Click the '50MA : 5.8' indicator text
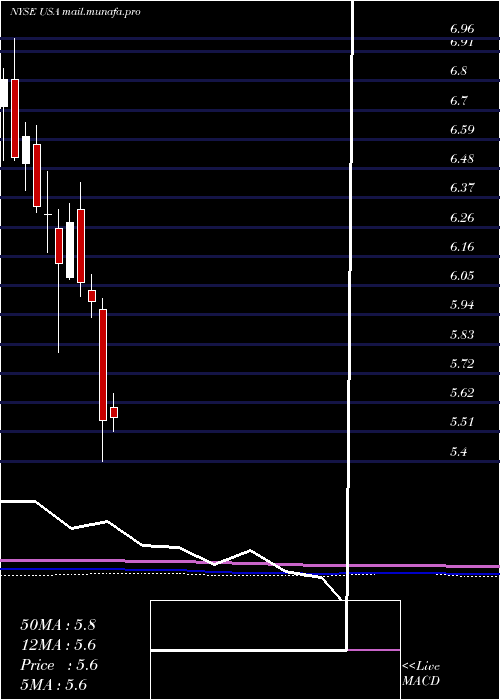 pos(58,625)
